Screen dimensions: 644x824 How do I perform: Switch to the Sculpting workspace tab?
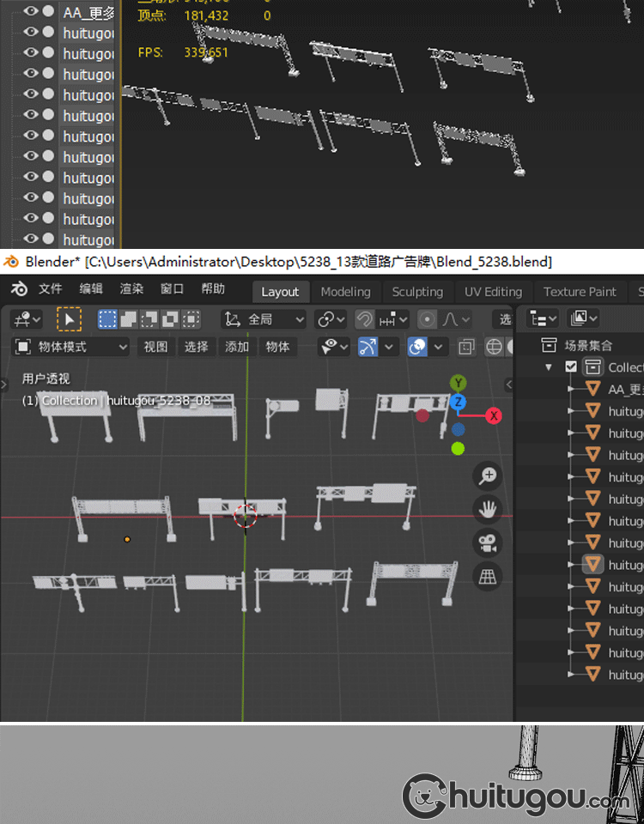pos(417,292)
